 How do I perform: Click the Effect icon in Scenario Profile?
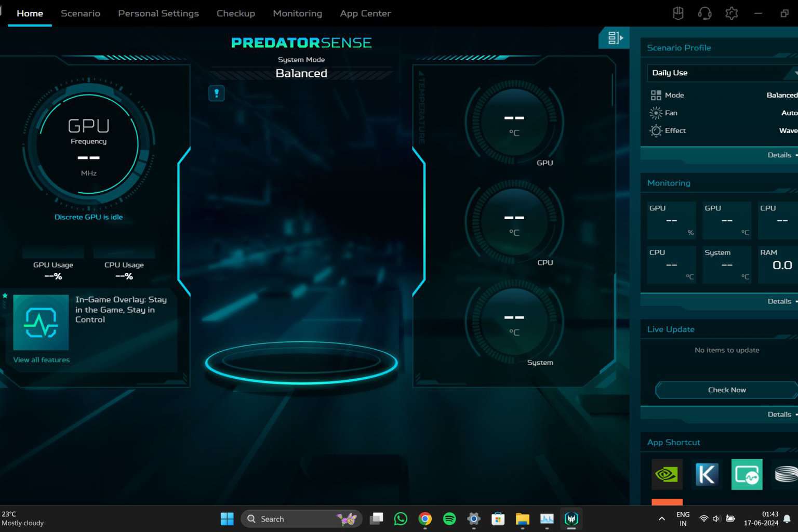[x=656, y=130]
